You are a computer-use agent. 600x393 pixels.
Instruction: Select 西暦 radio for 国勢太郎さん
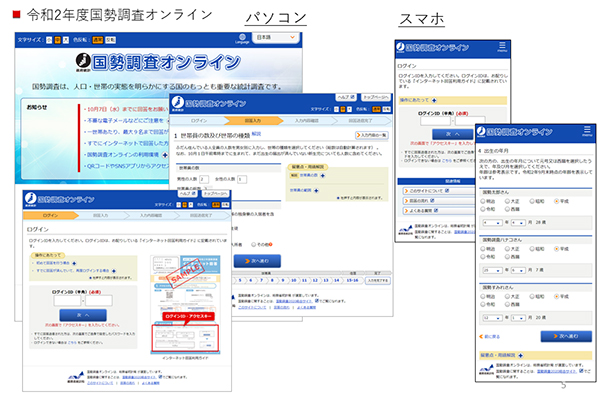click(x=507, y=209)
